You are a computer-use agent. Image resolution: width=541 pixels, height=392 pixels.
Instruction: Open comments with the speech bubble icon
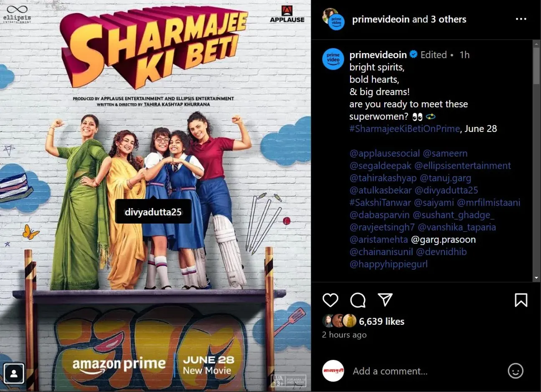click(358, 300)
